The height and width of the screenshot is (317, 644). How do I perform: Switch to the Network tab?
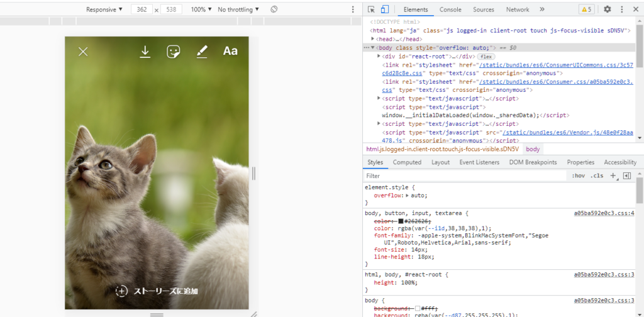point(518,9)
